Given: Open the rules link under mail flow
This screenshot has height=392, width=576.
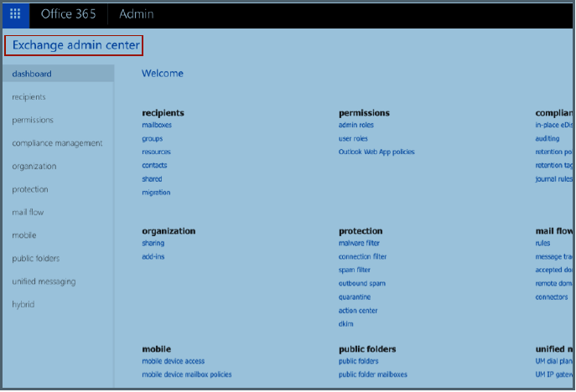Looking at the screenshot, I should (542, 244).
